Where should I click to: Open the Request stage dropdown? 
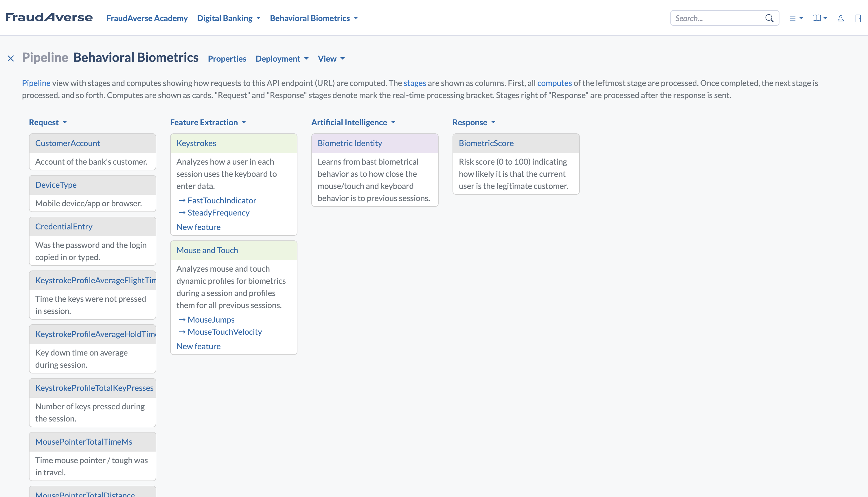(x=48, y=122)
